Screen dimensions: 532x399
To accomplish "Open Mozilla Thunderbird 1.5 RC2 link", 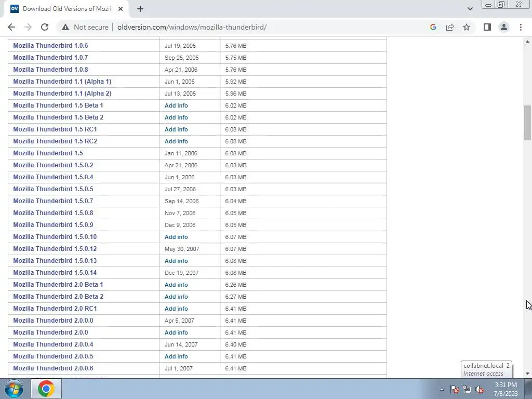I will 55,141.
